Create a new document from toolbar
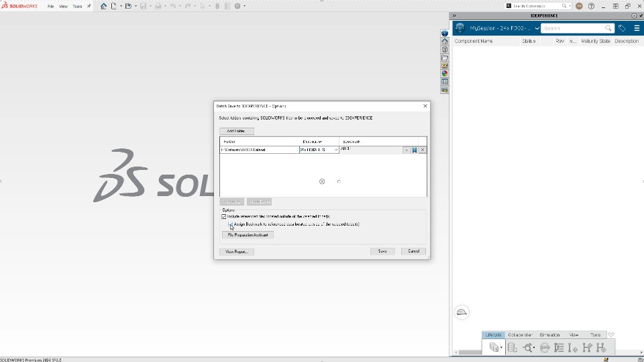 [x=114, y=6]
